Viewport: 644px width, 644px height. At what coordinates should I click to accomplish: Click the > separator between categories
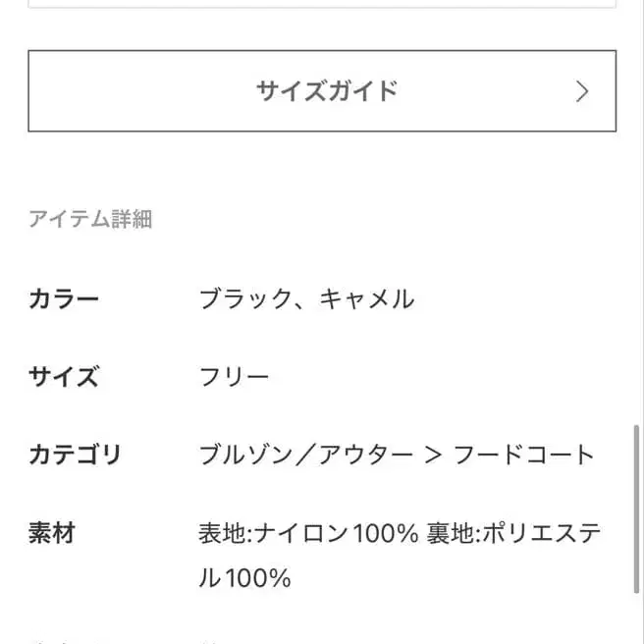pos(433,456)
